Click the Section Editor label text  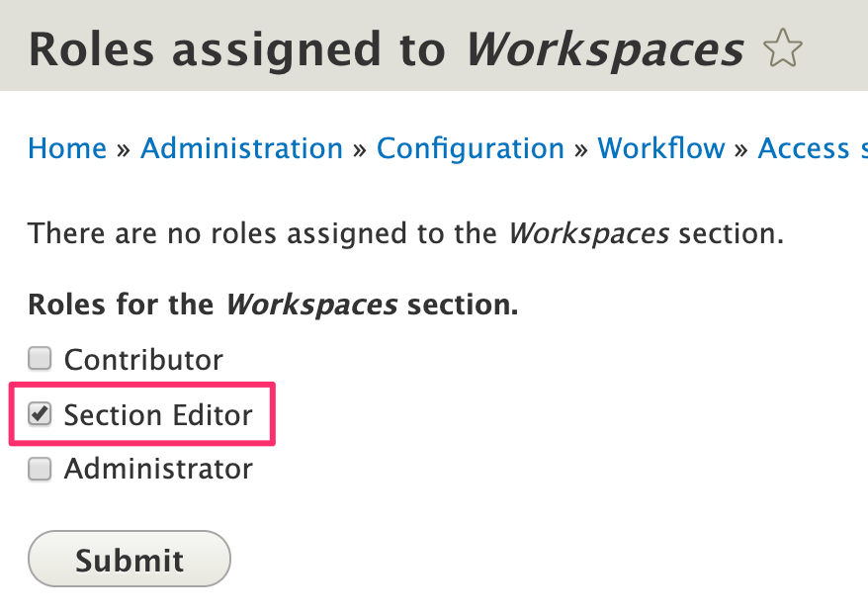coord(158,415)
